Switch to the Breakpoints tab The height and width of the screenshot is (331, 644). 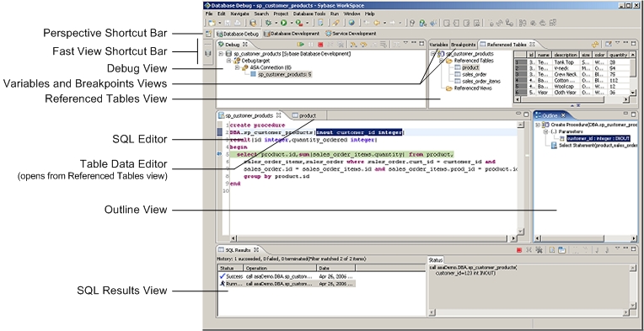pyautogui.click(x=463, y=45)
